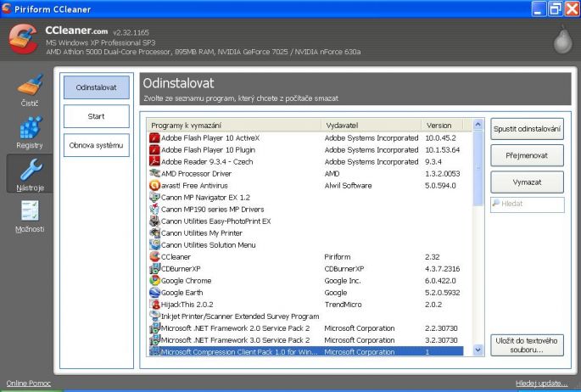Click Canon Utilities Easy-PhotoPrint EX icon

[x=154, y=221]
